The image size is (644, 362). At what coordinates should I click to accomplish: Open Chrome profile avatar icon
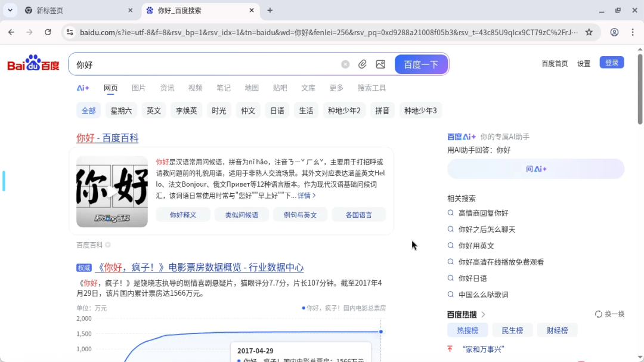coord(614,32)
